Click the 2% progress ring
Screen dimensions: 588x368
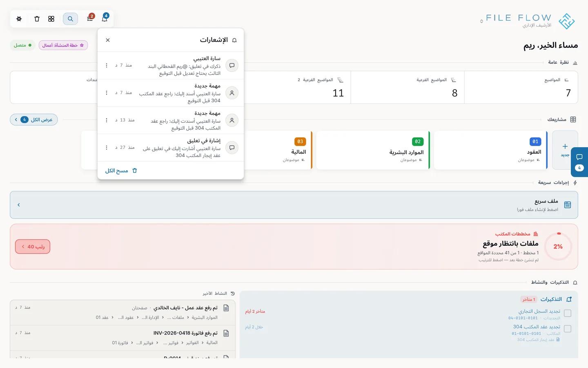558,247
